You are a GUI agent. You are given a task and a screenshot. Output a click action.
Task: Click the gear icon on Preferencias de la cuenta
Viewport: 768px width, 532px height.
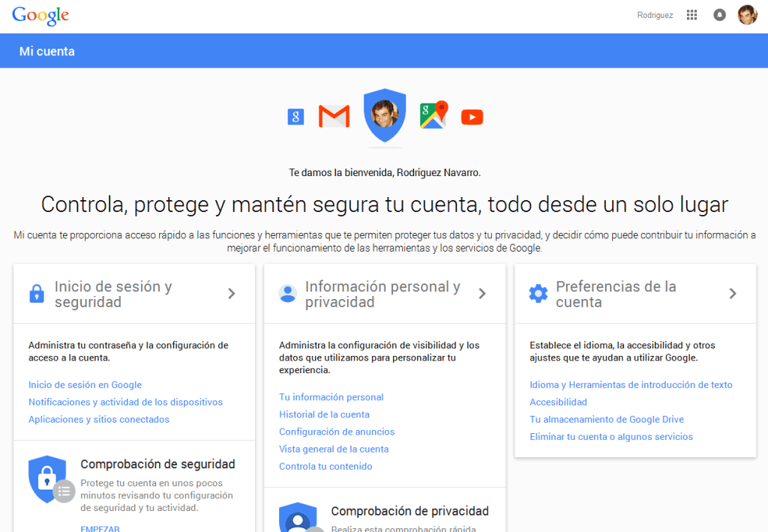coord(538,293)
